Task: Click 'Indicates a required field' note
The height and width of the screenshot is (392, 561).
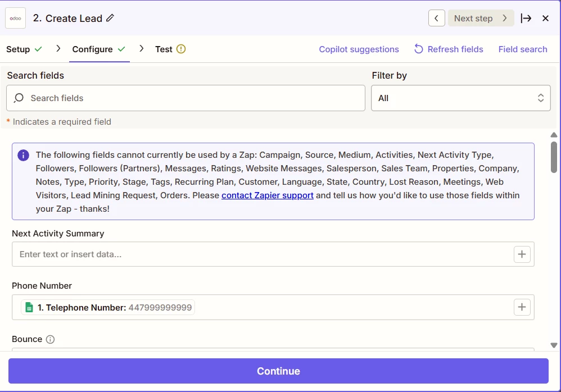Action: (62, 122)
